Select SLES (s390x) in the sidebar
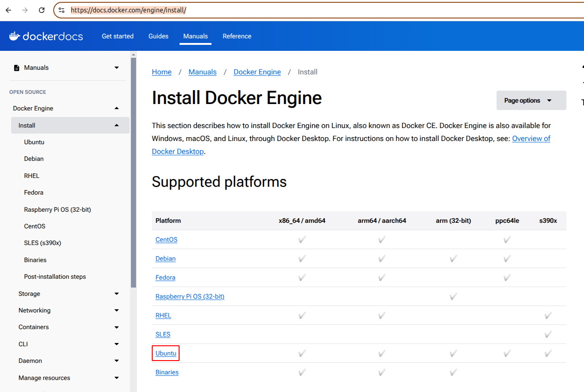This screenshot has width=584, height=392. pos(43,243)
